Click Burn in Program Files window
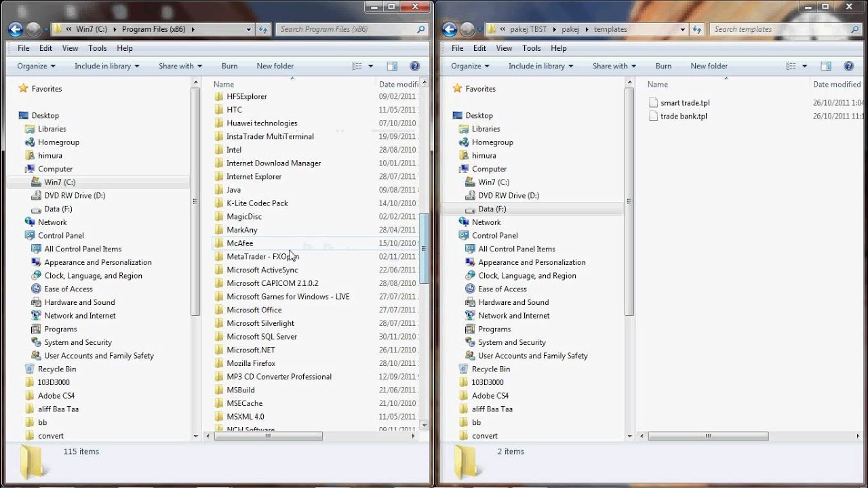This screenshot has width=868, height=488. [x=229, y=66]
